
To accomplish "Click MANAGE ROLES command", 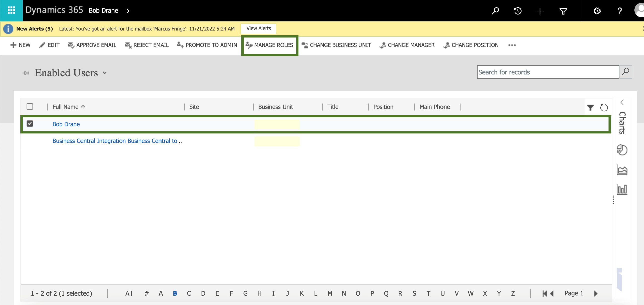I will (269, 45).
